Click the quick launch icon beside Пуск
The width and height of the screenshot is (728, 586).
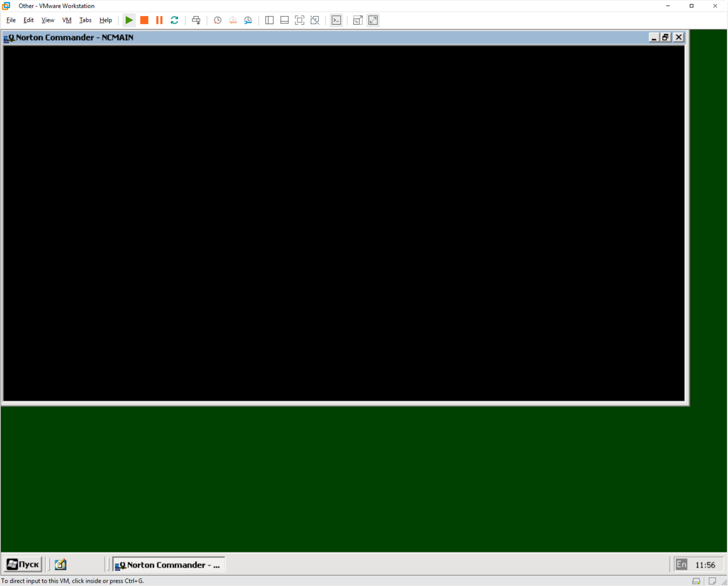tap(61, 565)
